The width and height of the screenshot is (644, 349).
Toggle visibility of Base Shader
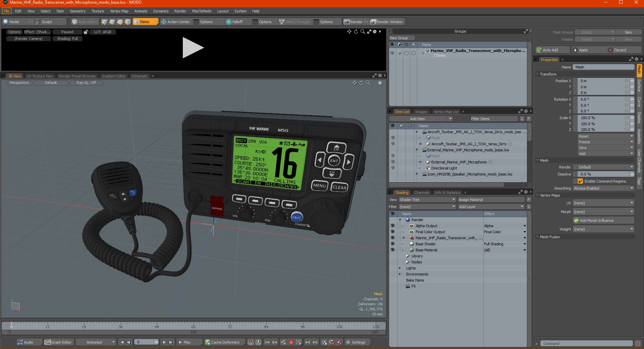point(392,244)
